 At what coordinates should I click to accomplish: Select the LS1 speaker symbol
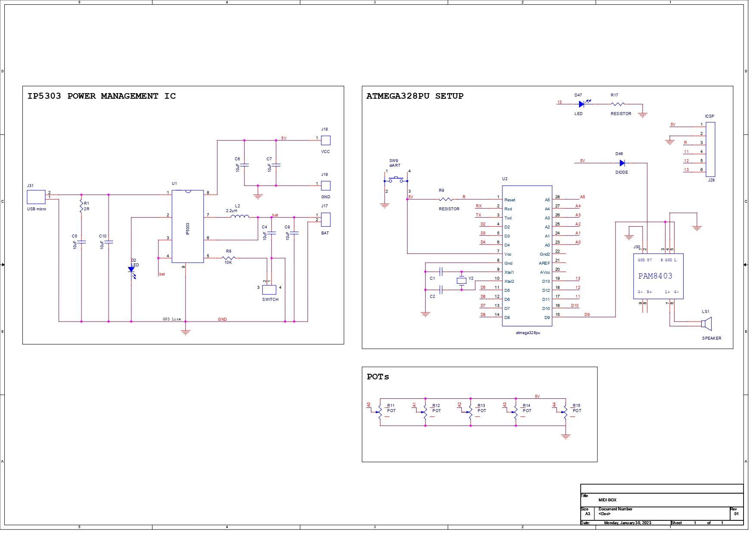706,323
